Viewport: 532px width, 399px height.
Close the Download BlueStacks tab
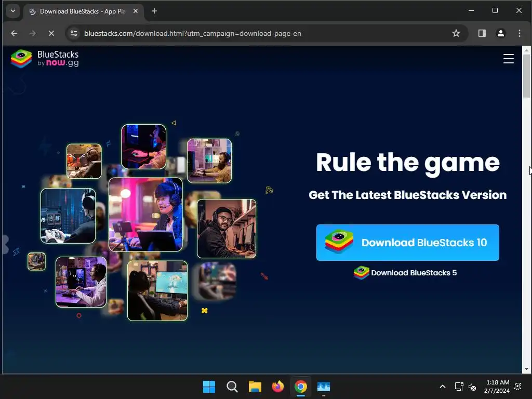pyautogui.click(x=136, y=11)
